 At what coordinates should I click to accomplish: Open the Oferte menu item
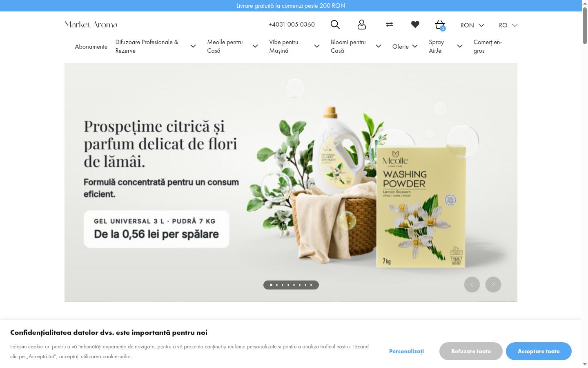(401, 47)
